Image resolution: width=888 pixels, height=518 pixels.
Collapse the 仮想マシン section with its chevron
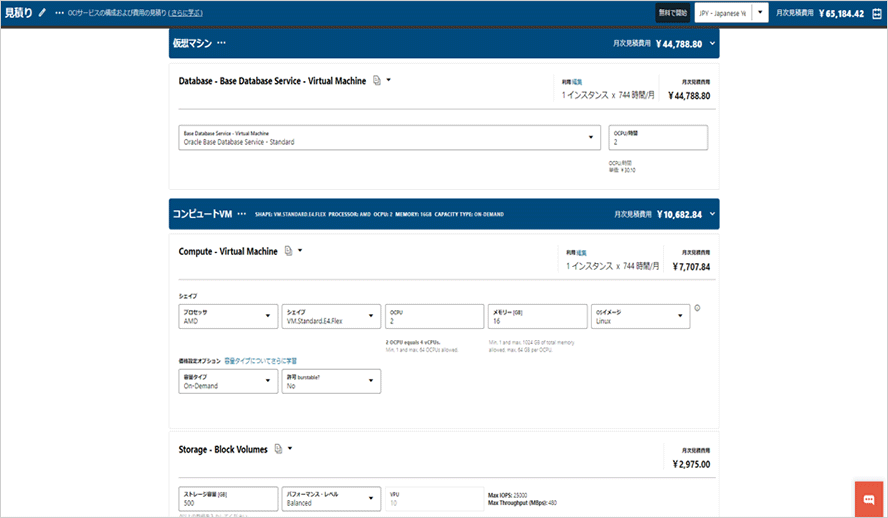pos(712,44)
